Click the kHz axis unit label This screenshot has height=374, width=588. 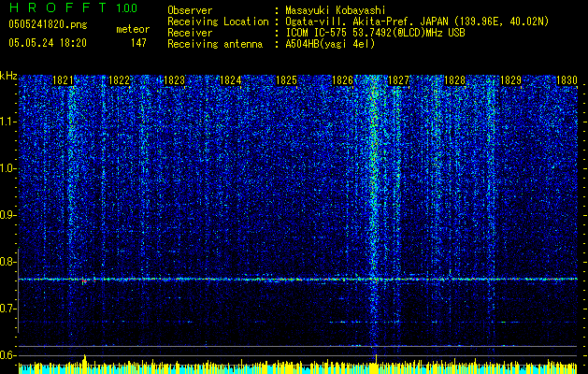(8, 76)
